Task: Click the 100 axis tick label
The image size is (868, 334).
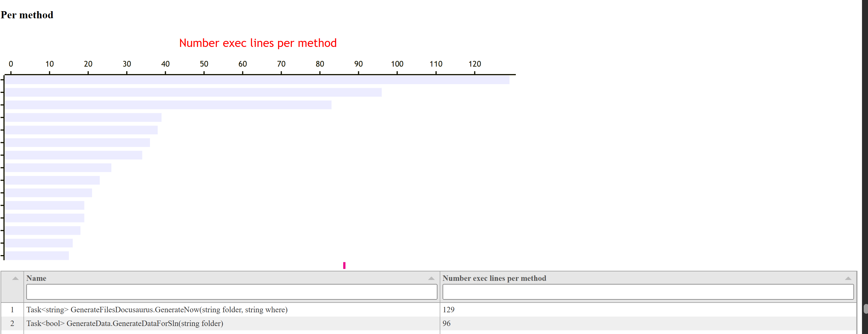Action: [397, 64]
